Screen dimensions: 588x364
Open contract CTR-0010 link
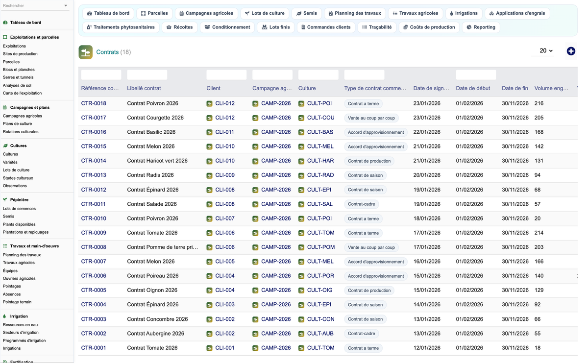[94, 218]
